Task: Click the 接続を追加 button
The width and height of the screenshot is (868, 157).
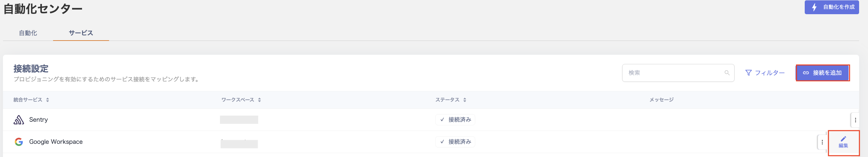Action: click(x=822, y=73)
